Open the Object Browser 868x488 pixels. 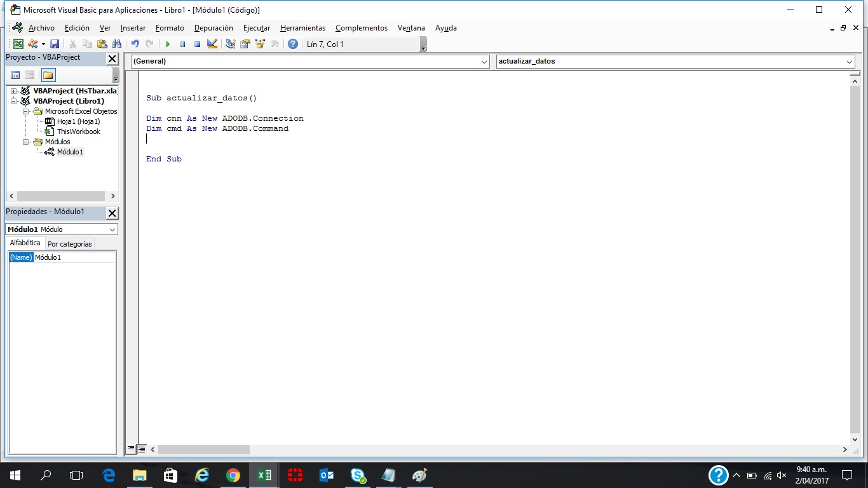pos(260,43)
